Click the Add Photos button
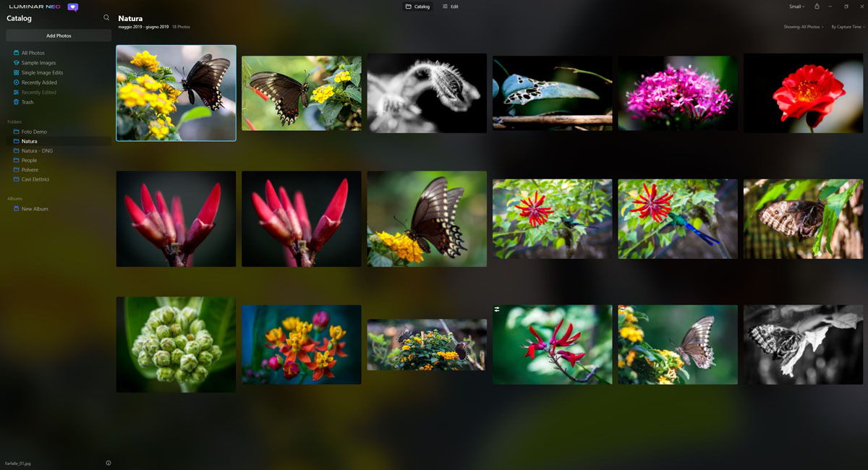The height and width of the screenshot is (470, 868). pos(59,35)
